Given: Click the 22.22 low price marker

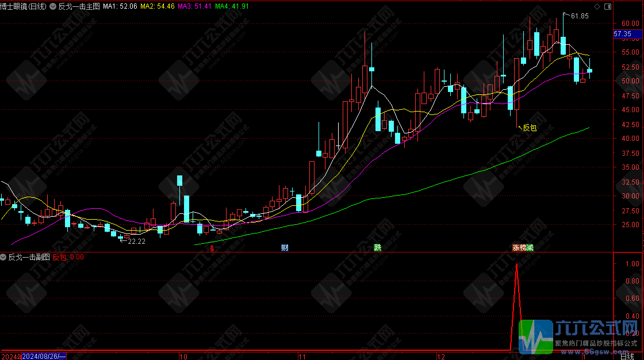Looking at the screenshot, I should (x=136, y=242).
